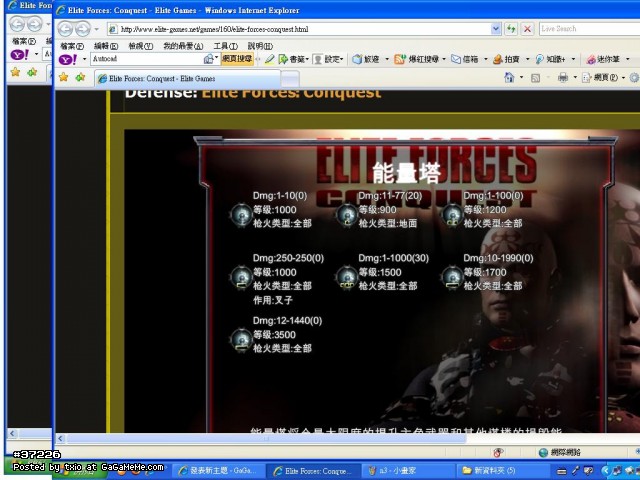
Task: Expand the dropdown arrow next to 拍賣
Action: tap(527, 60)
